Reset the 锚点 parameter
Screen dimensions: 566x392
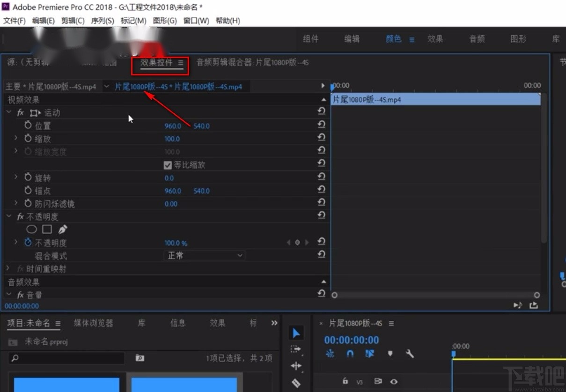tap(321, 189)
